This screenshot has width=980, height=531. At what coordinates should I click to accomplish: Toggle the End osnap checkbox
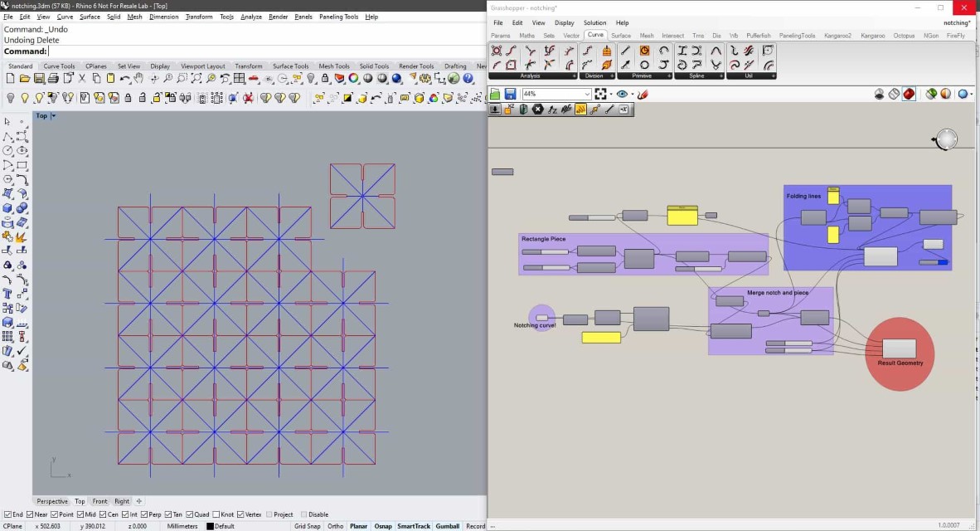click(x=7, y=514)
